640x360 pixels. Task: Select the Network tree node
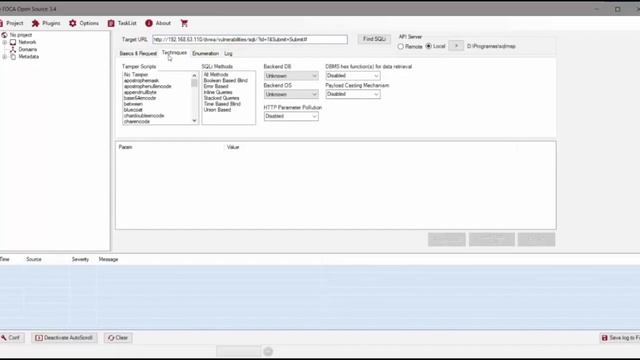27,42
